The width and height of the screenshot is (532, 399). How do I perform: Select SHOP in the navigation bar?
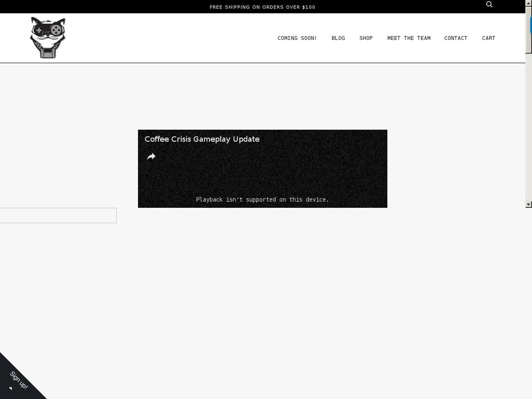pos(366,38)
